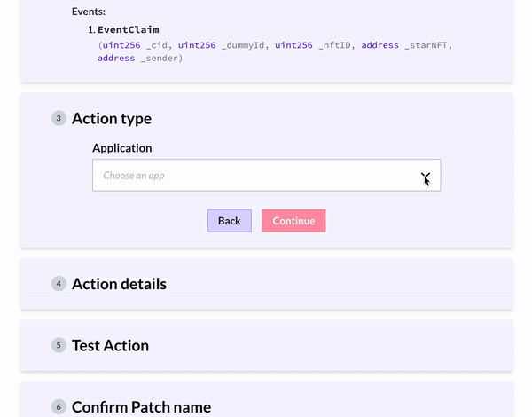Click the step 4 number badge
This screenshot has width=532, height=417.
[59, 284]
